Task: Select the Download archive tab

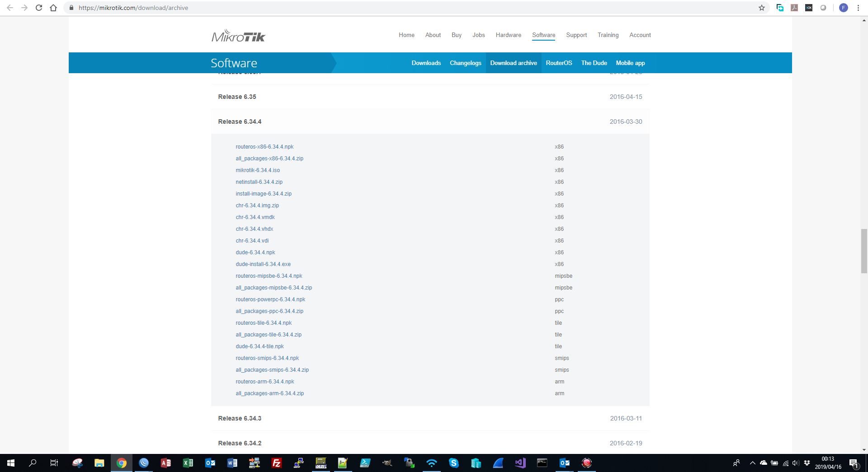Action: pyautogui.click(x=514, y=63)
